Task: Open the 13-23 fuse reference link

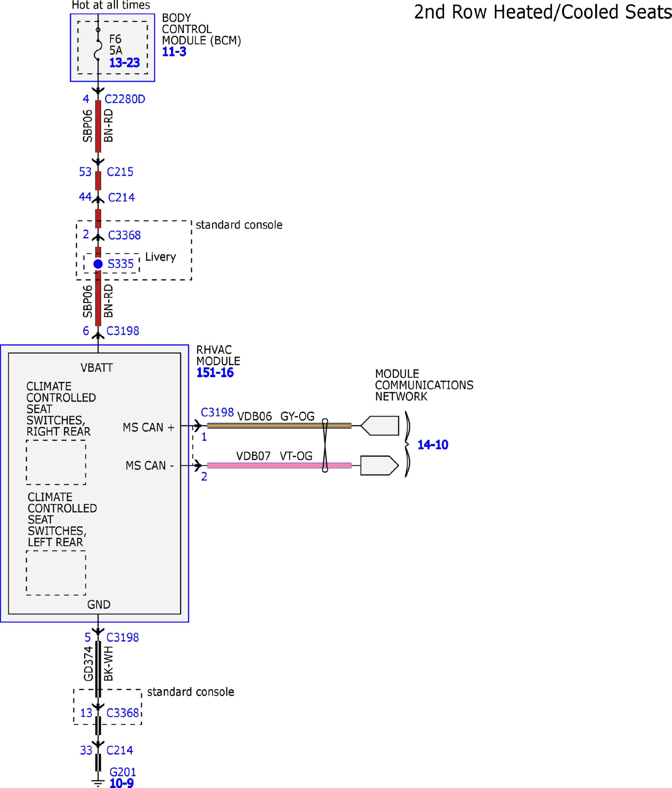Action: (124, 63)
